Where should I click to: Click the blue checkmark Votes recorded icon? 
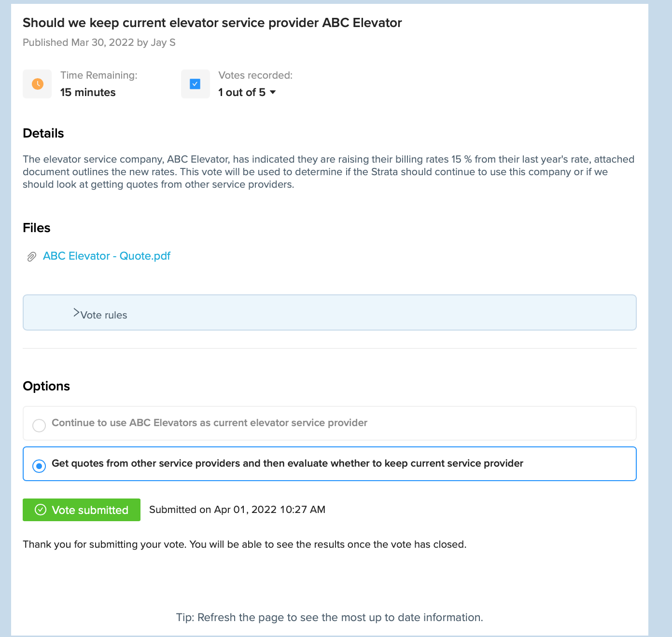[x=195, y=84]
